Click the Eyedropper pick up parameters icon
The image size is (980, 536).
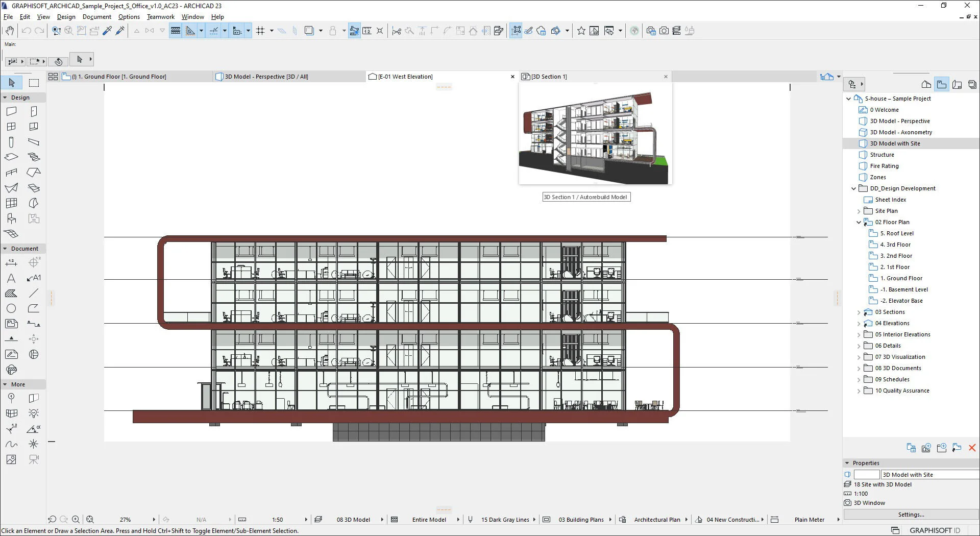tap(107, 31)
